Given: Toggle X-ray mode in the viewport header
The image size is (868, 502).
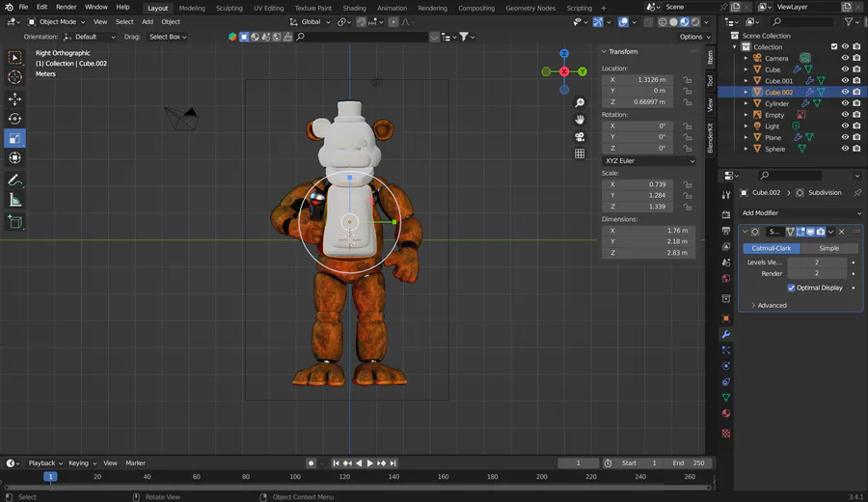Looking at the screenshot, I should [648, 22].
